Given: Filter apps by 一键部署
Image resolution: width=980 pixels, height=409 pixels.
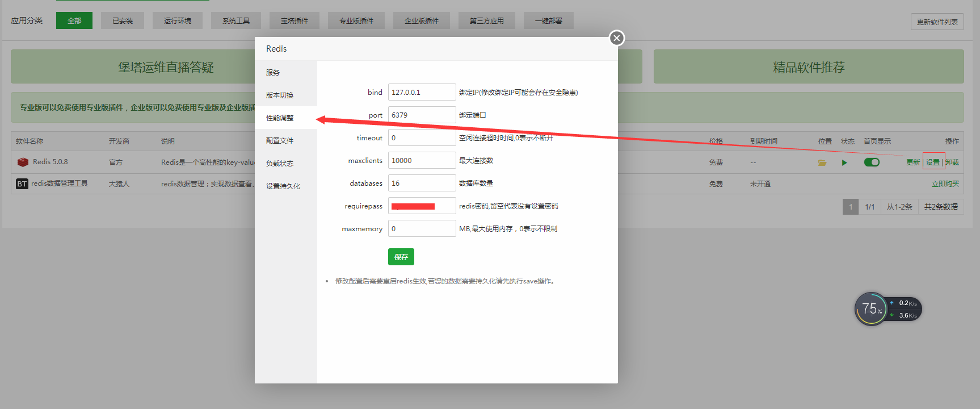Looking at the screenshot, I should tap(549, 20).
